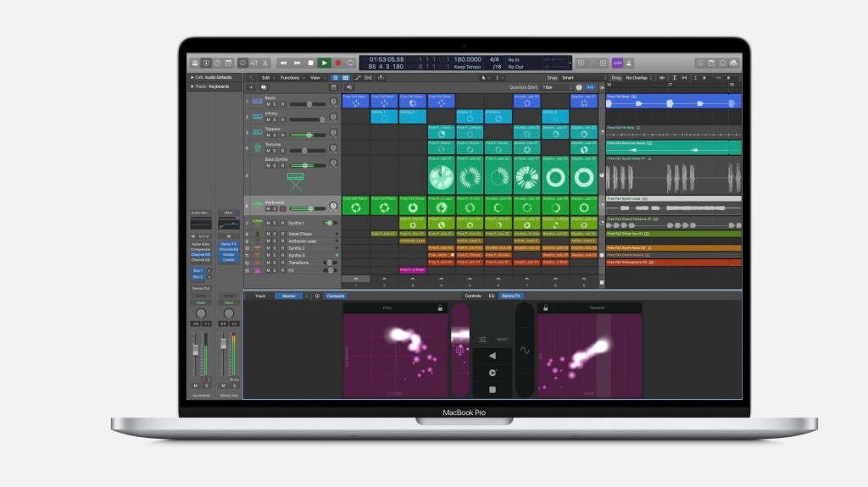Viewport: 868px width, 487px height.
Task: Click the red Record button
Action: (x=337, y=63)
